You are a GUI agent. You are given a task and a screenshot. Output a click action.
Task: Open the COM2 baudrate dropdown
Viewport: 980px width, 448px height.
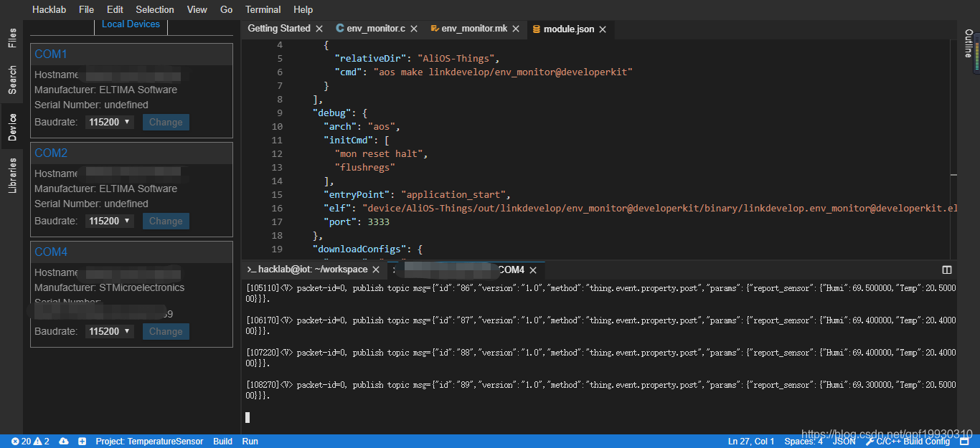tap(110, 221)
